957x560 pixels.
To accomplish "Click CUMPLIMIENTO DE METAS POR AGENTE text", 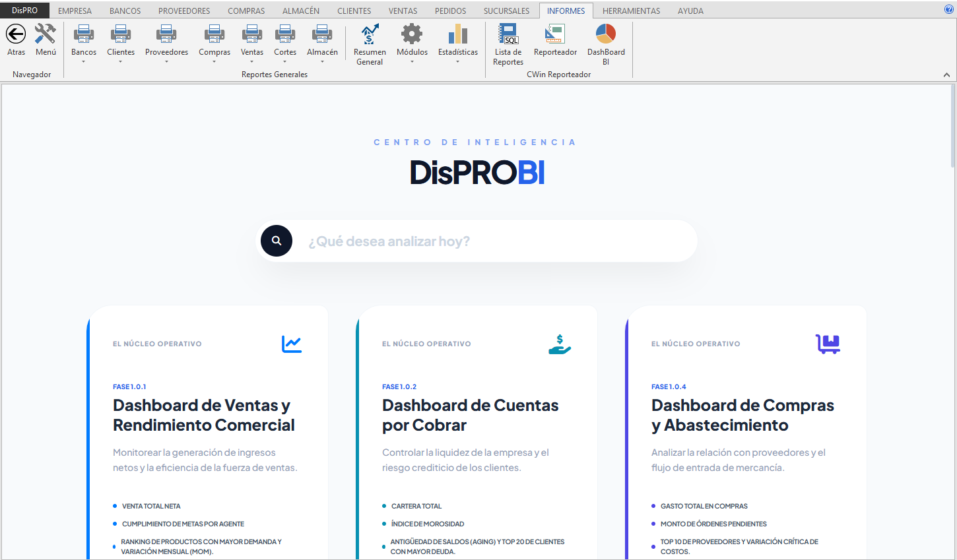I will (183, 524).
